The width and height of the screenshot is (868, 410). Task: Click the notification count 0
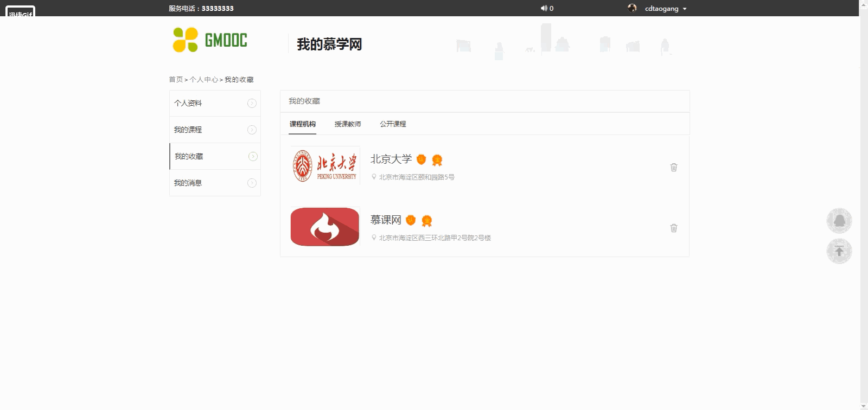551,9
